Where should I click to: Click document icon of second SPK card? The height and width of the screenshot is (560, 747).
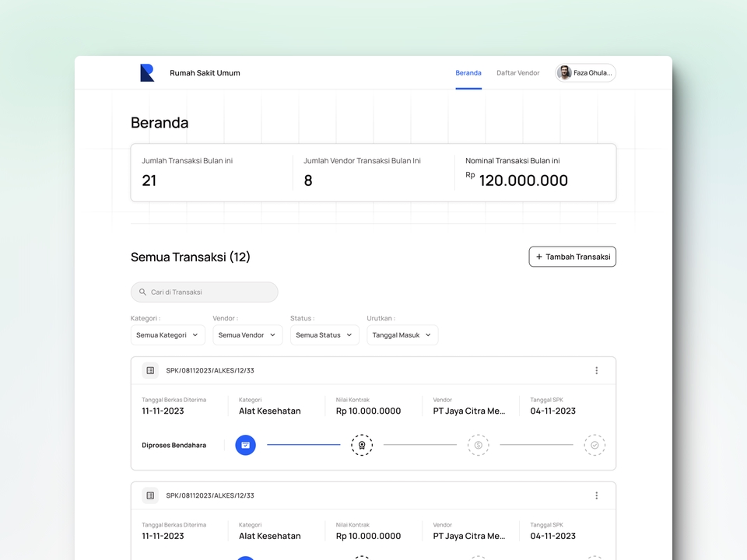click(x=150, y=495)
